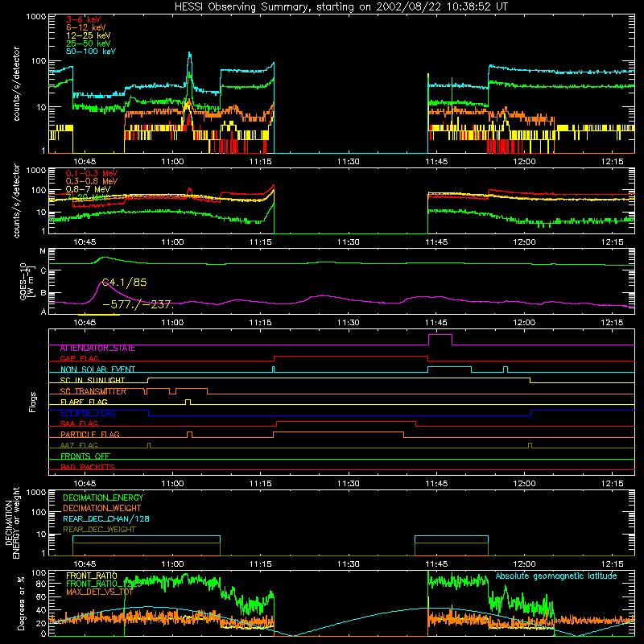Image resolution: width=644 pixels, height=644 pixels.
Task: Select the 25-50 keV legend label
Action: (x=88, y=43)
